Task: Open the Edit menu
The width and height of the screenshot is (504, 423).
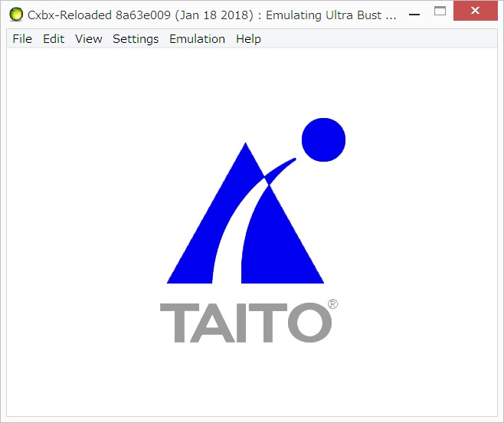Action: [x=54, y=39]
